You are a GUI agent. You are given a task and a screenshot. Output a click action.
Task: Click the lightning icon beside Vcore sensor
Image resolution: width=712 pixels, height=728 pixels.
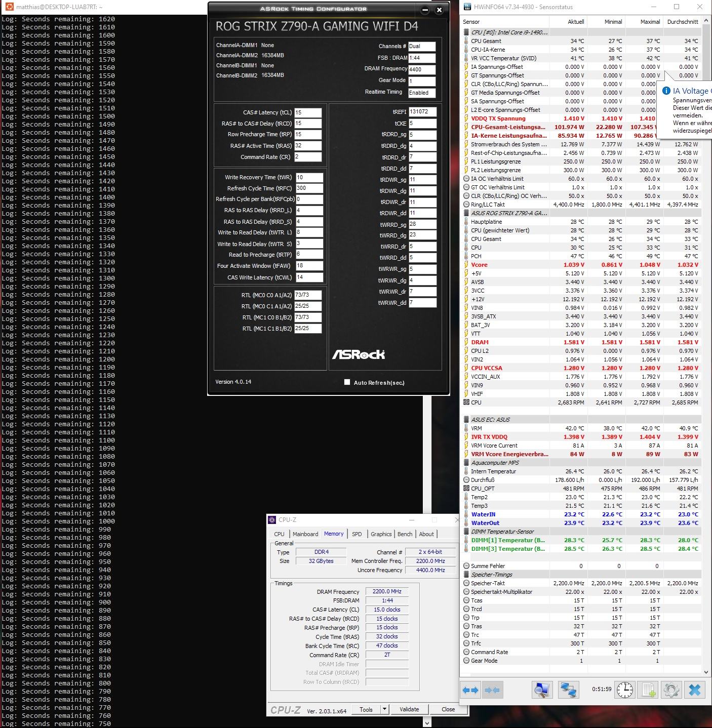click(466, 265)
